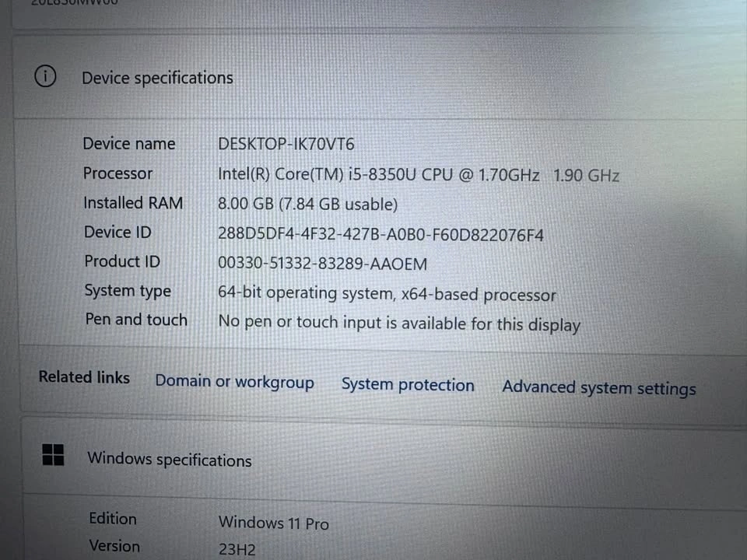Click the Device ID value starting 288D5DF4
The height and width of the screenshot is (560, 747).
tap(381, 234)
